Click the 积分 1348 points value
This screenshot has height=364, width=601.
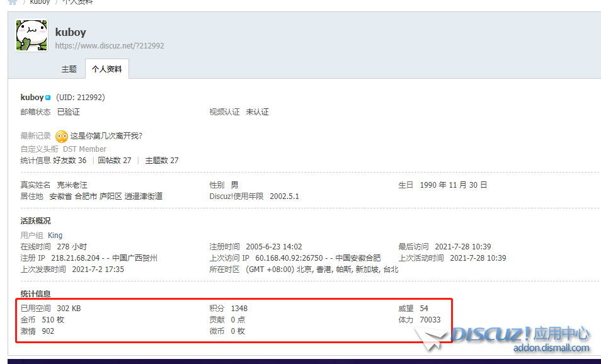click(239, 309)
